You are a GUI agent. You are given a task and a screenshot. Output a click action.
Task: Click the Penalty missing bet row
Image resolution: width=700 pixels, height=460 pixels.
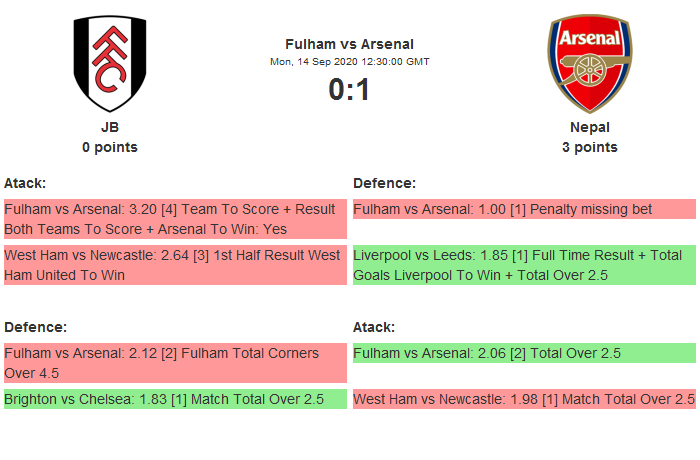(524, 209)
